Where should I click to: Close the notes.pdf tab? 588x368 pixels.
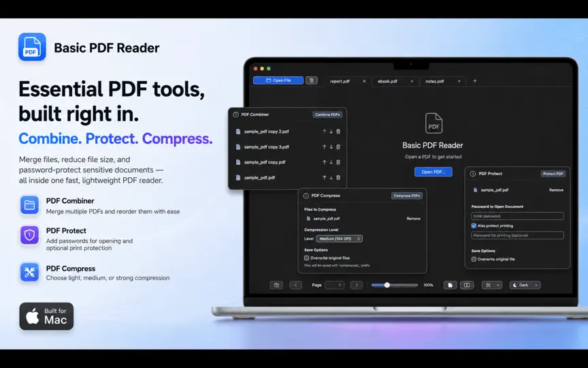pos(459,81)
